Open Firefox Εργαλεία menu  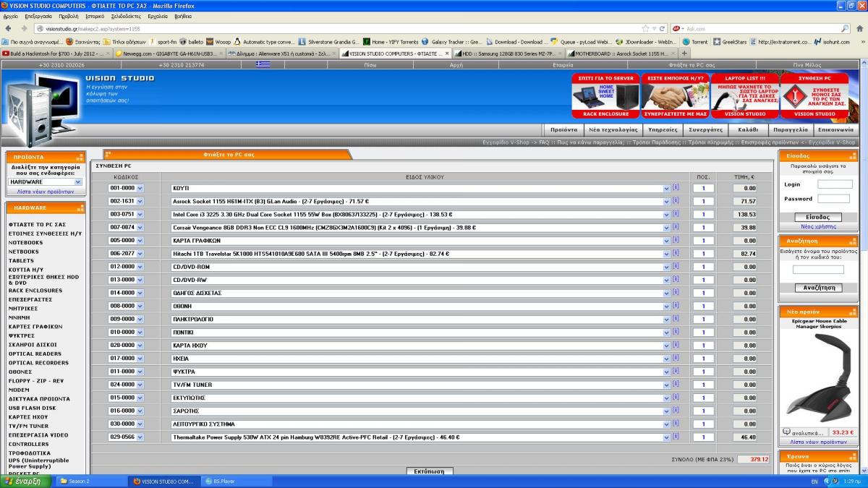158,16
